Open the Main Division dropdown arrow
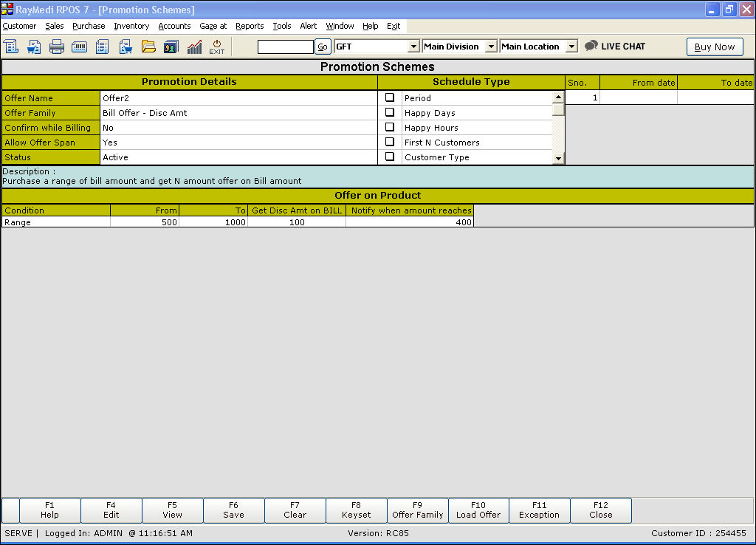Screen dimensions: 756x545 click(491, 47)
